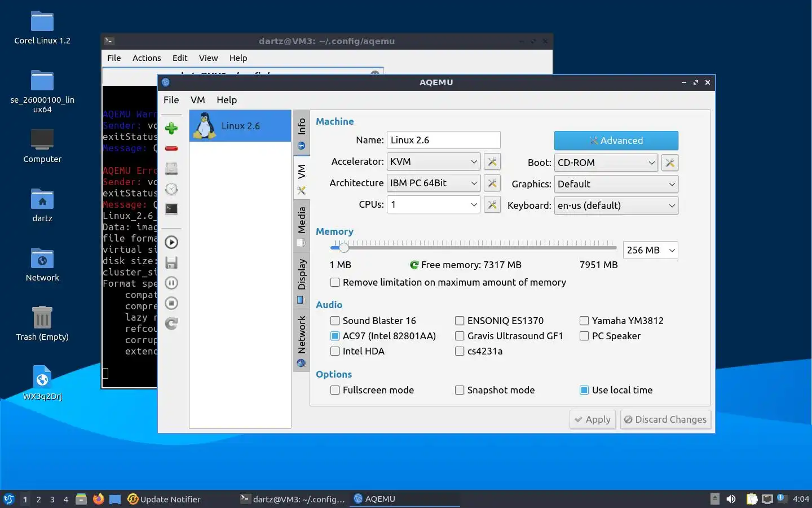Open terminal window Actions menu
Screen dimensions: 812x508
147,58
